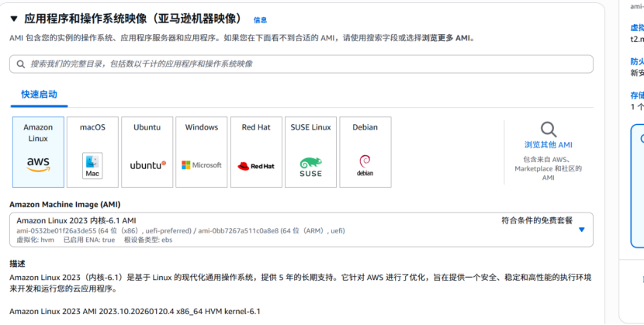The width and height of the screenshot is (644, 325).
Task: Click the Ubuntu logo icon
Action: point(147,165)
